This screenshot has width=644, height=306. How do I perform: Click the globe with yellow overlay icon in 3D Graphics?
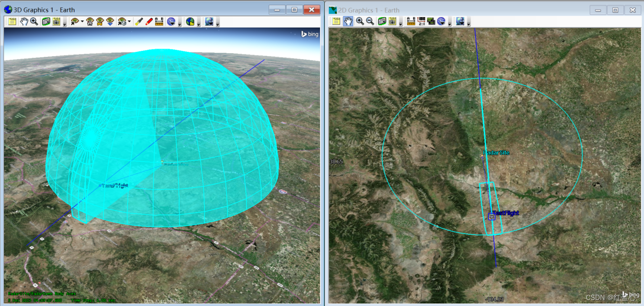click(190, 21)
